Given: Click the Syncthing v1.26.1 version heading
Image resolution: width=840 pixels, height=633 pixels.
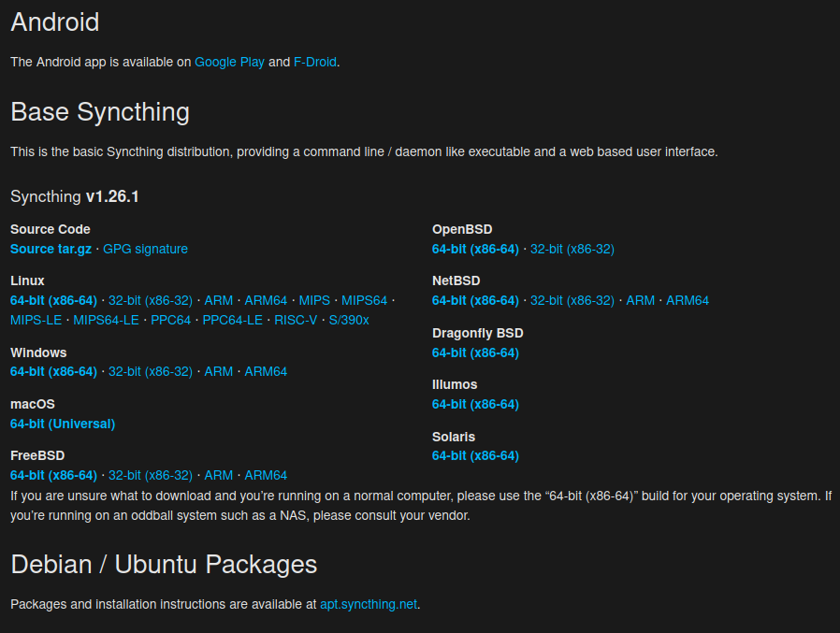Looking at the screenshot, I should (75, 196).
